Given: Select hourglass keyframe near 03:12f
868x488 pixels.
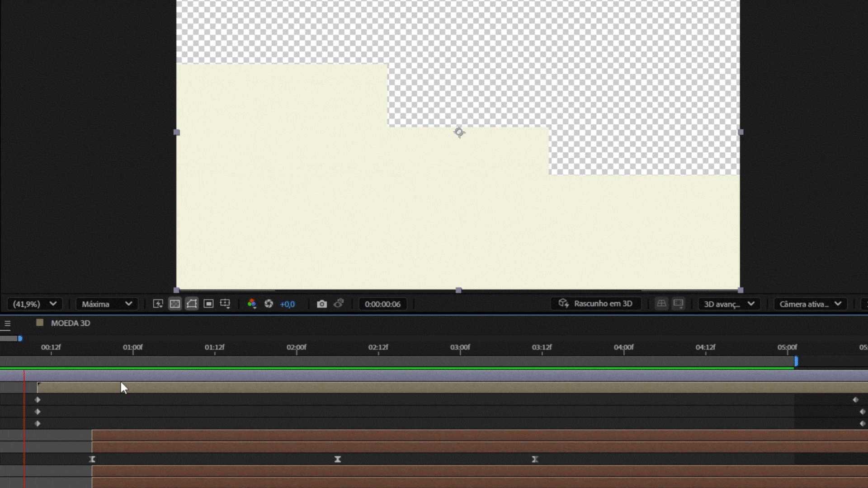Looking at the screenshot, I should click(x=535, y=459).
